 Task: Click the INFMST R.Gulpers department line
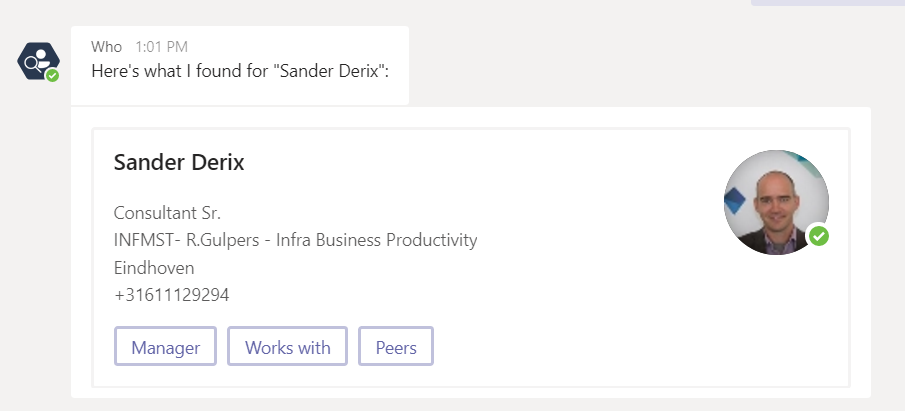296,240
